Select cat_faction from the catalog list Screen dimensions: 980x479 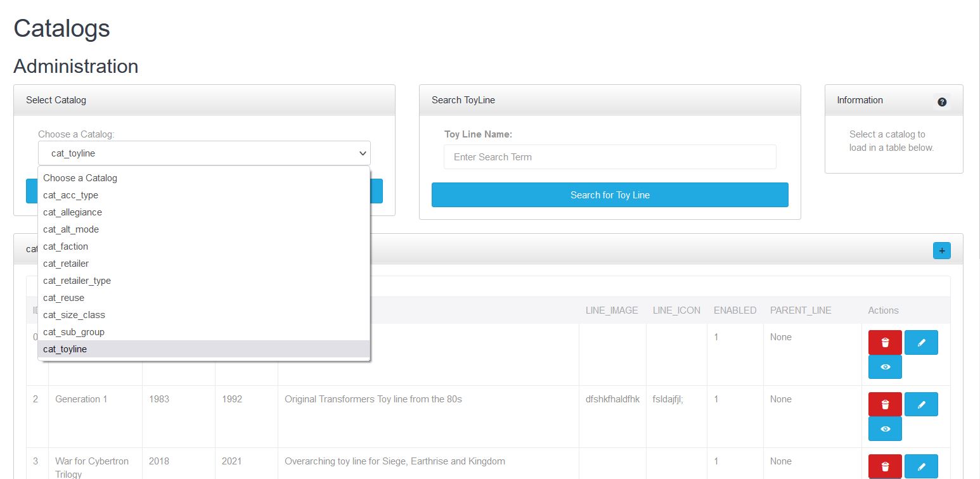(x=65, y=246)
